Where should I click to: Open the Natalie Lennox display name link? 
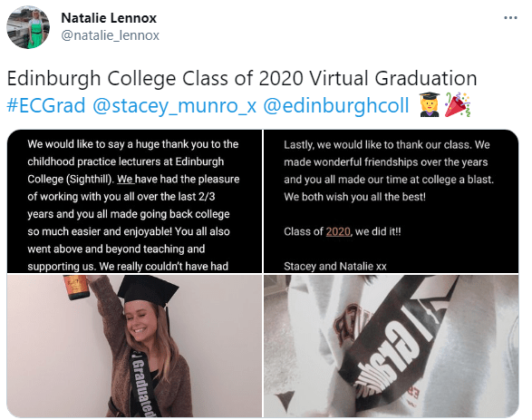[109, 18]
